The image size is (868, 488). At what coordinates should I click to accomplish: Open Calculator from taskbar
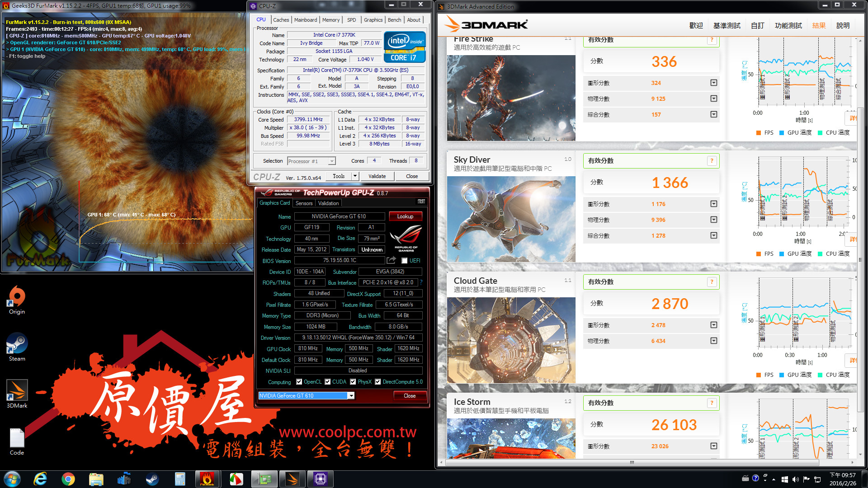coord(180,479)
